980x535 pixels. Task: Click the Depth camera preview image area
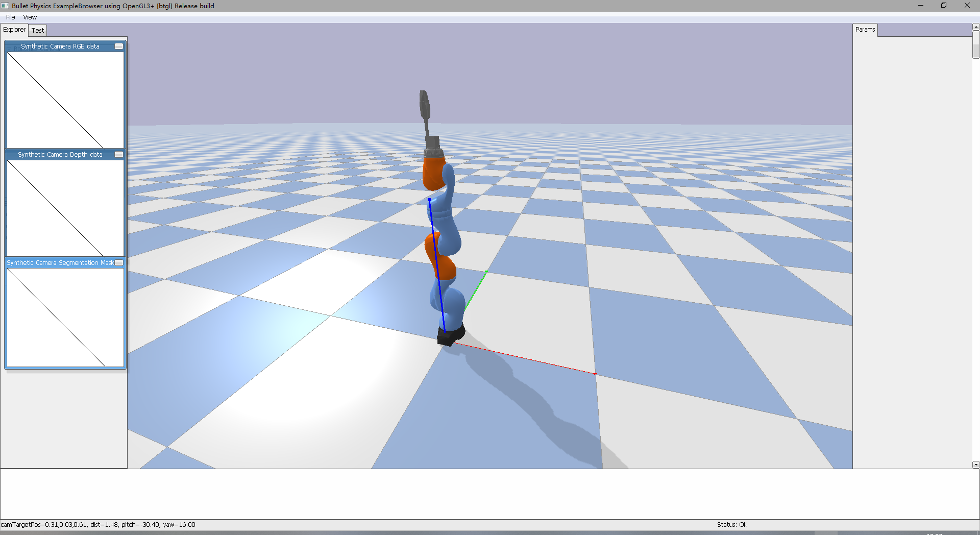65,207
